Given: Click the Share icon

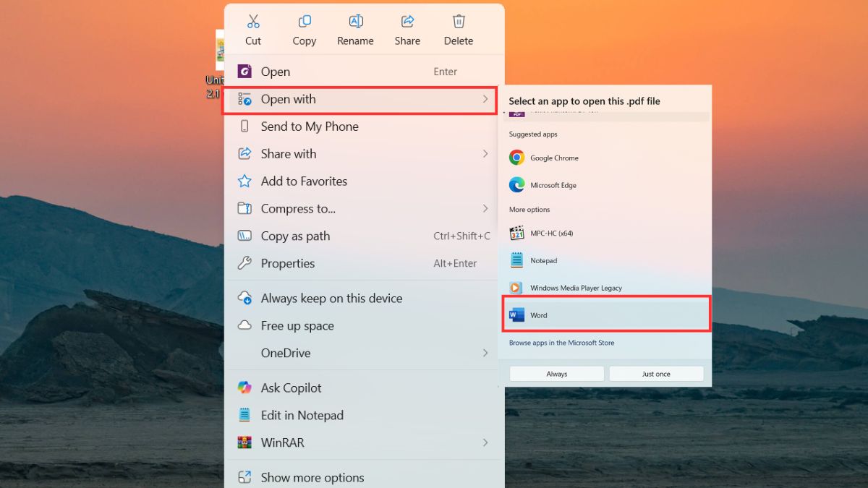Looking at the screenshot, I should pyautogui.click(x=407, y=21).
